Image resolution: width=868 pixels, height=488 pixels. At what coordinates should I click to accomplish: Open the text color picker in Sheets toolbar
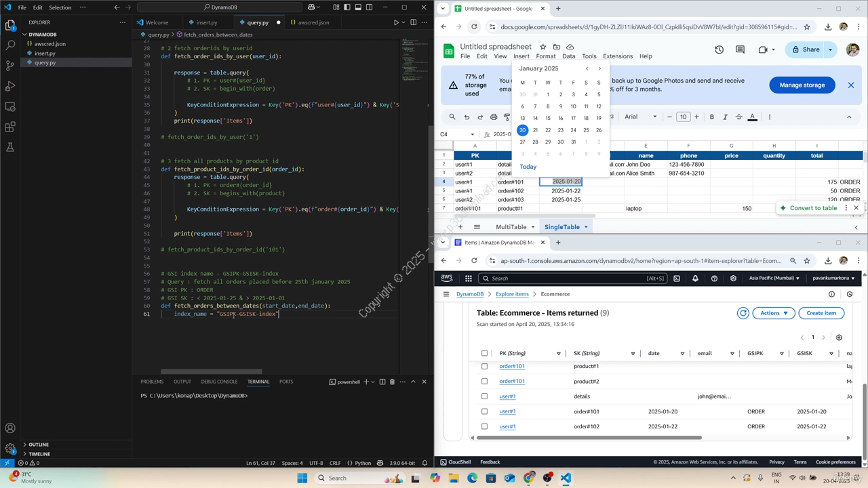point(752,117)
